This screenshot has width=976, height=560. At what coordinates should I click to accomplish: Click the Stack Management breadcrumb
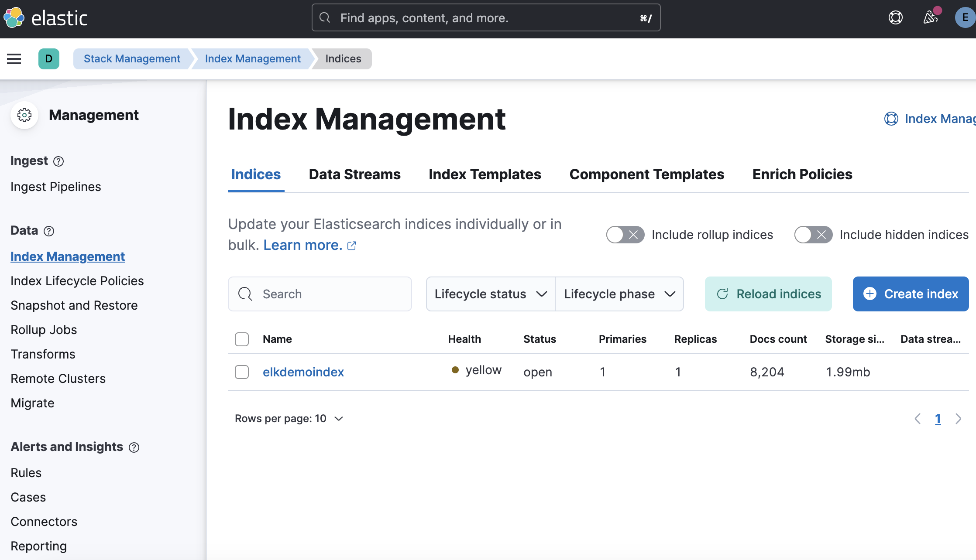coord(132,59)
